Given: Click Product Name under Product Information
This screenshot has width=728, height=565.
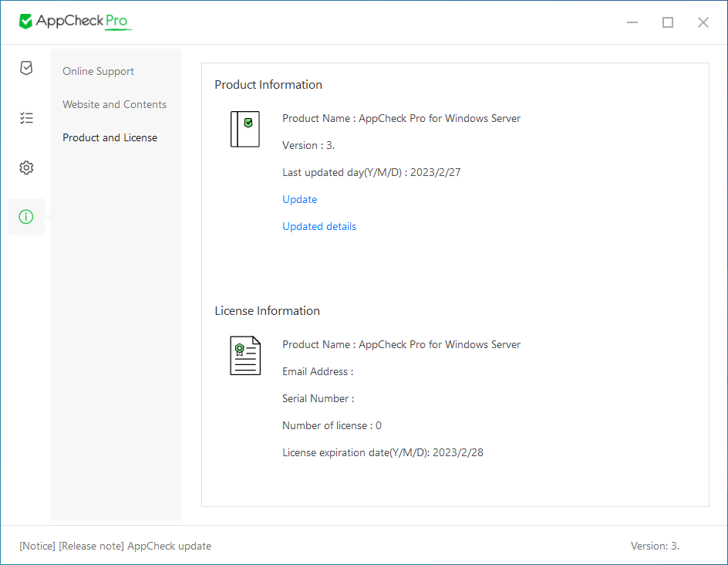Looking at the screenshot, I should (402, 119).
